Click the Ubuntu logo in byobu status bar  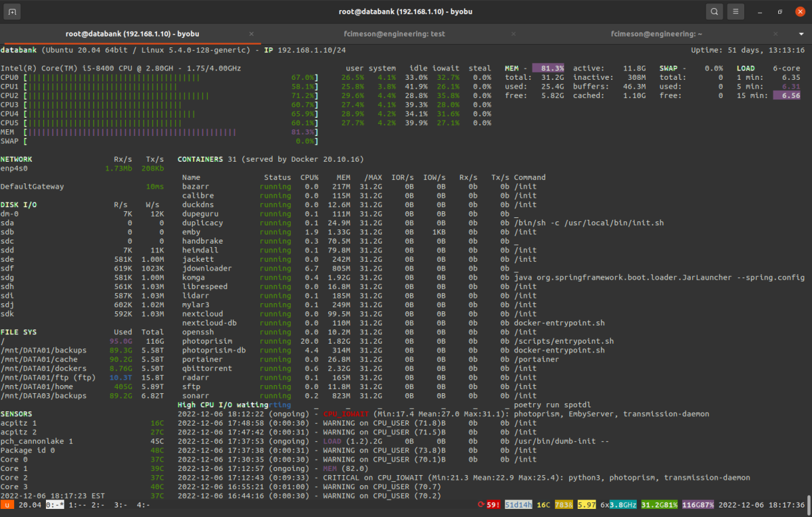click(7, 505)
